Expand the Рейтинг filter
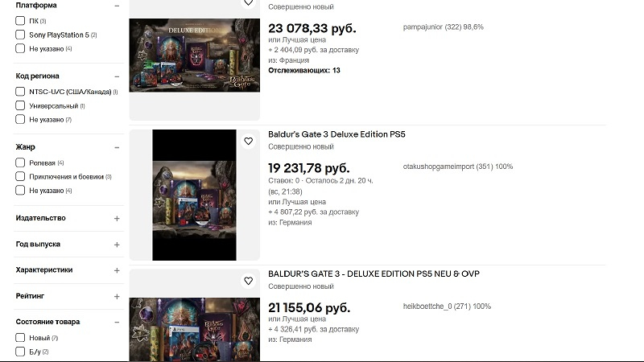The height and width of the screenshot is (362, 644). pos(117,296)
